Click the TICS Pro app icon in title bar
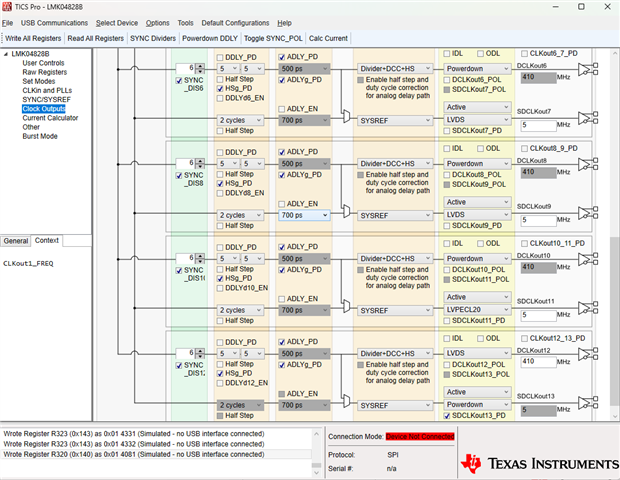 [x=7, y=7]
